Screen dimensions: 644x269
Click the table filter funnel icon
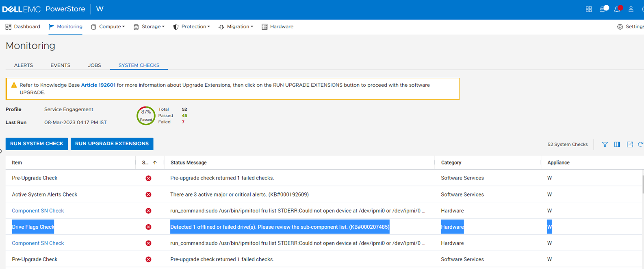pos(605,144)
